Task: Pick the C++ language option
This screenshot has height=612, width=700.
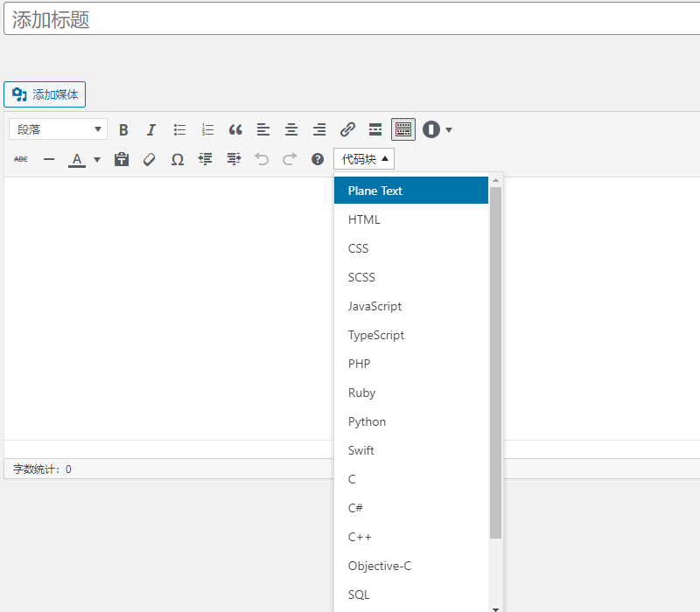Action: pyautogui.click(x=411, y=537)
